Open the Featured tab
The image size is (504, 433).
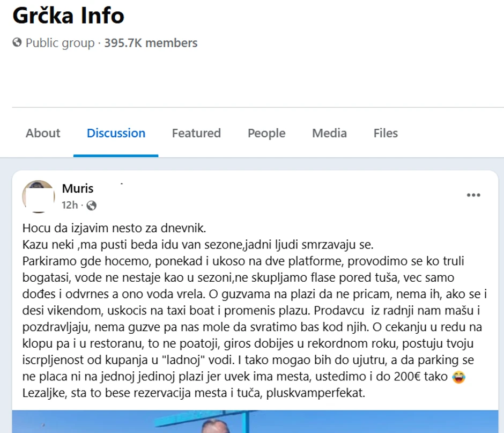point(196,133)
